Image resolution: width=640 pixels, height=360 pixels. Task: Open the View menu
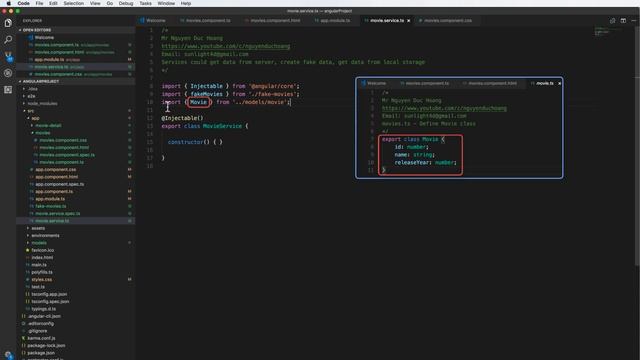95,3
